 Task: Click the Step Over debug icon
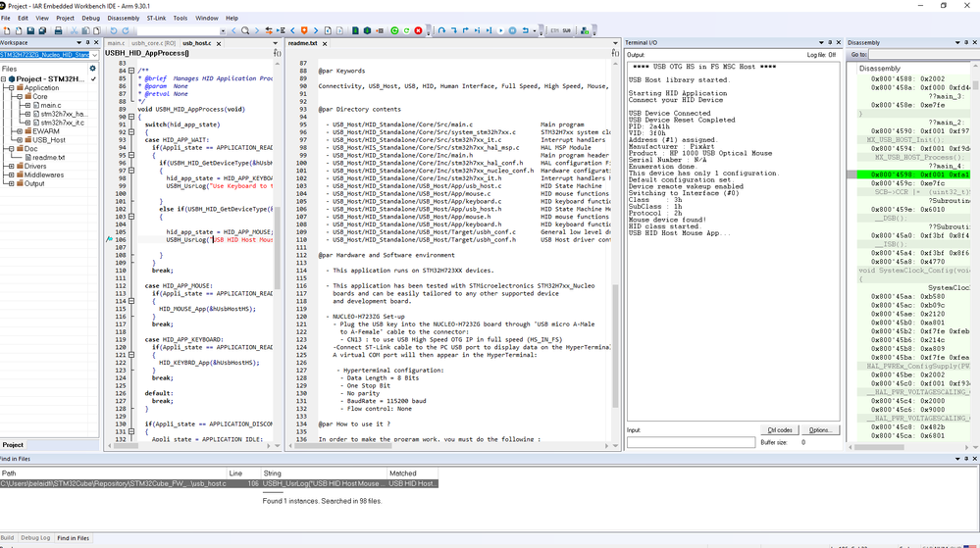pyautogui.click(x=441, y=30)
